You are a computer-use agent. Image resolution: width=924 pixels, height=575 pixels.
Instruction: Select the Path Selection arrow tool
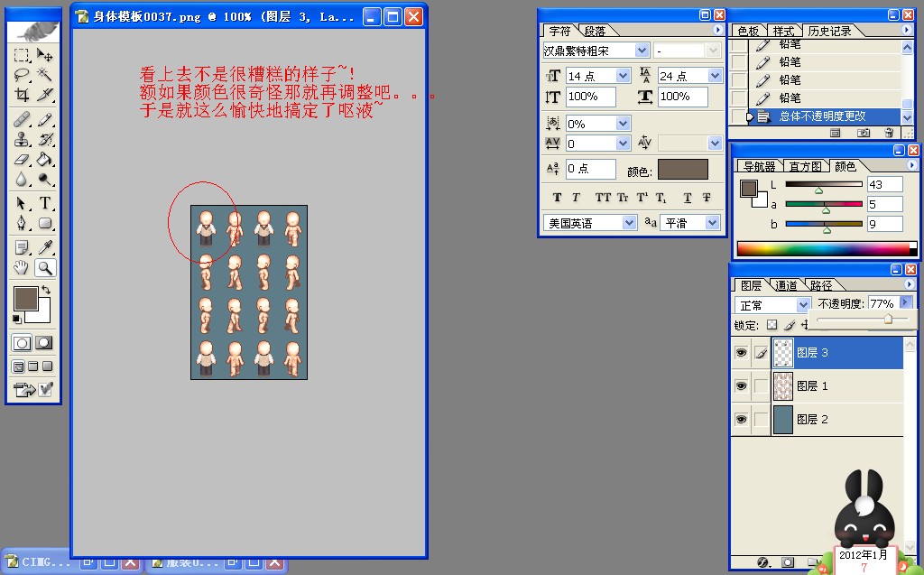click(22, 203)
